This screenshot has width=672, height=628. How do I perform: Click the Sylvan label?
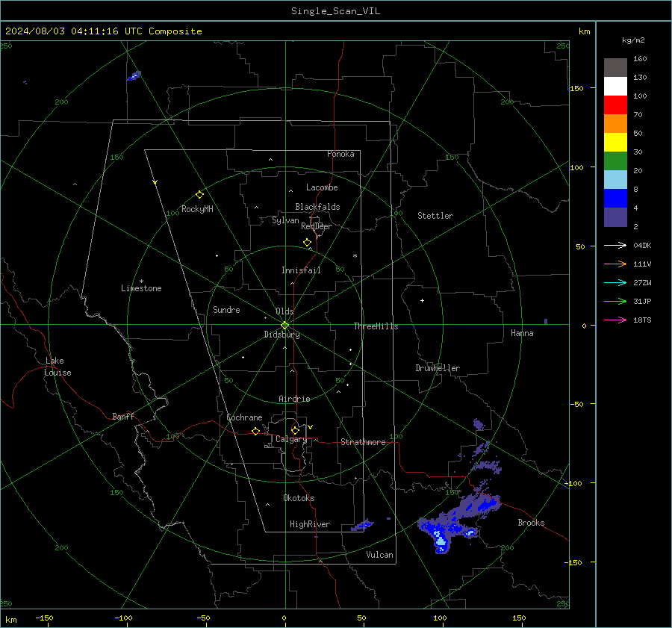point(285,220)
